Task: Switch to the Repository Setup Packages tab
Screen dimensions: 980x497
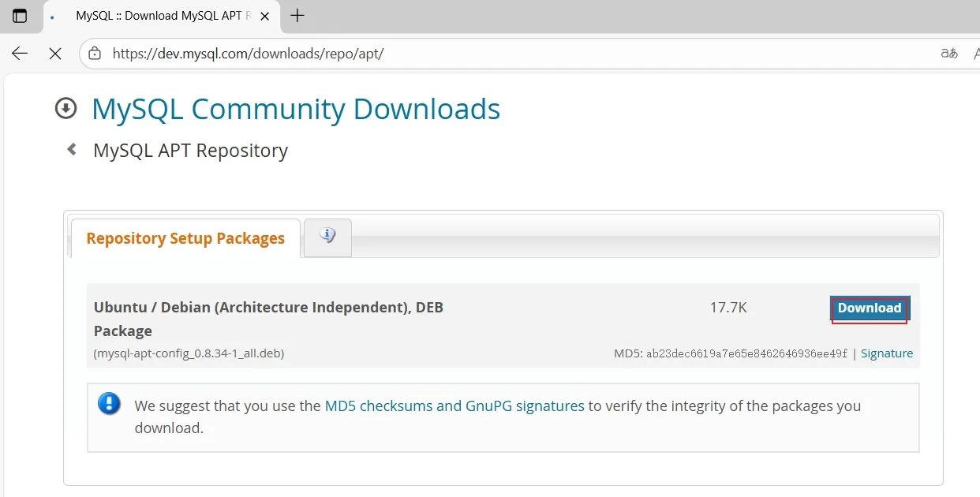Action: point(185,238)
